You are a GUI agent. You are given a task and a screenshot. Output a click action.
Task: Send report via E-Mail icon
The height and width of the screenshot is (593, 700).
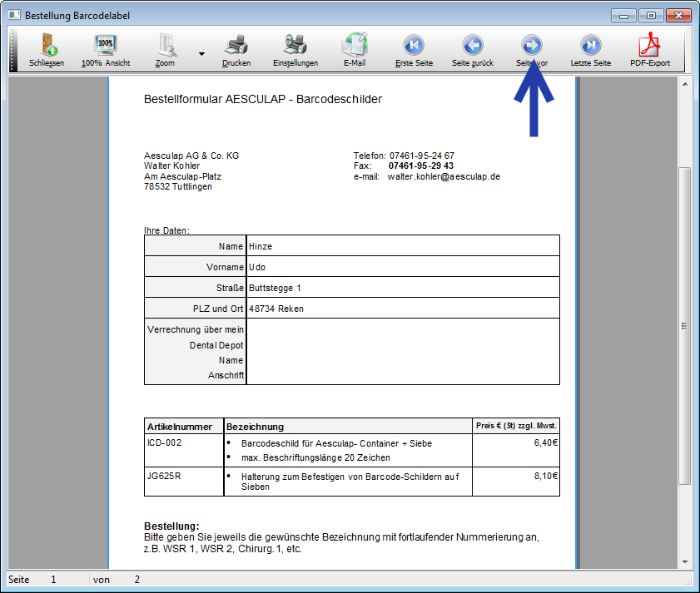(x=355, y=45)
